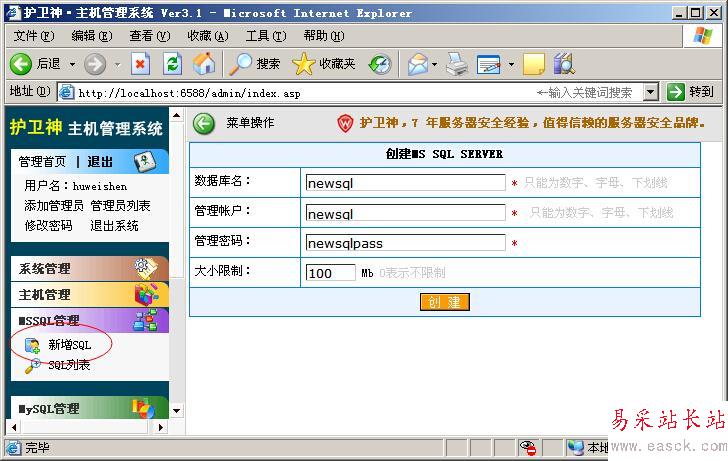Viewport: 728px width, 461px height.
Task: Click the 转到 button label
Action: 701,92
